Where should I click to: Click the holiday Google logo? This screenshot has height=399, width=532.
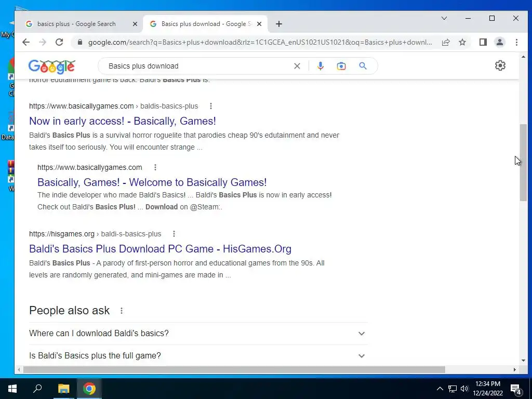[52, 66]
